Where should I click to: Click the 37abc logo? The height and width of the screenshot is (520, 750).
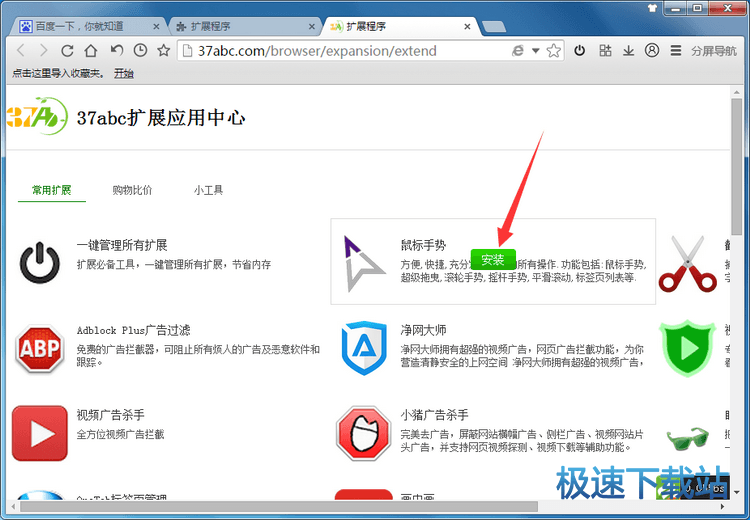point(37,116)
